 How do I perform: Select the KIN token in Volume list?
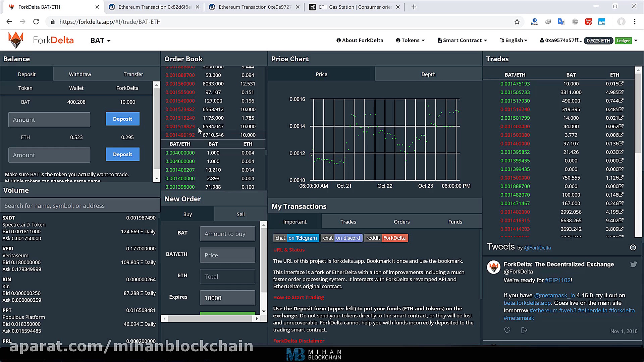coord(79,290)
